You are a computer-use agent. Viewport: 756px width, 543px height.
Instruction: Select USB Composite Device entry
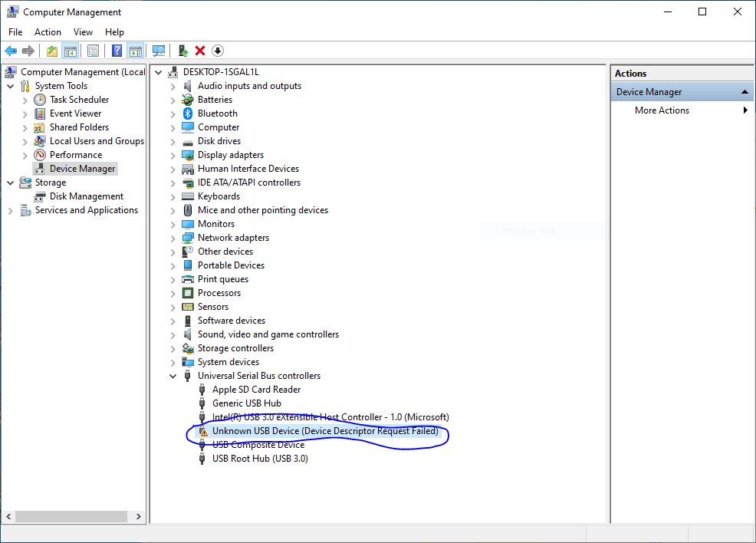point(258,445)
